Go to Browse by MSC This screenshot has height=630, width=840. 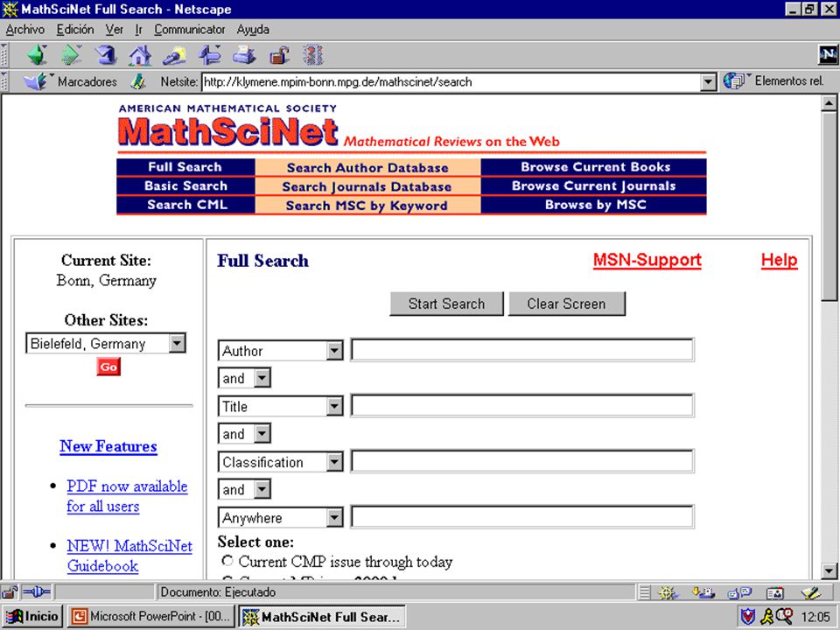point(595,205)
